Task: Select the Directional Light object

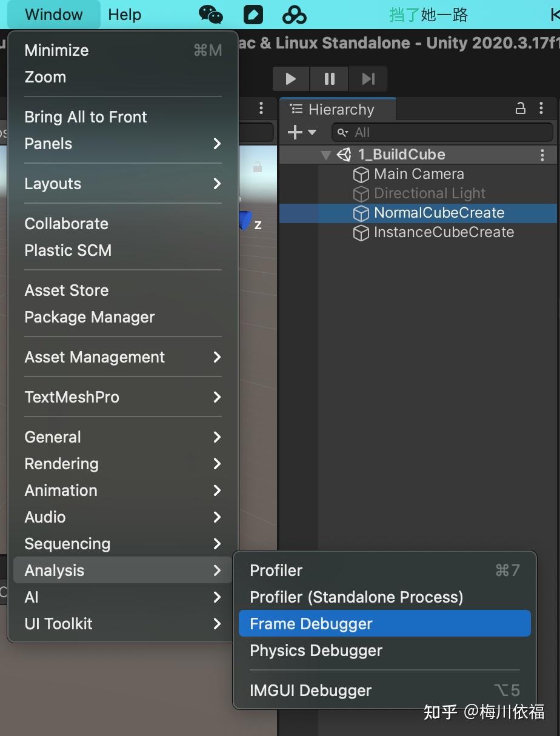Action: [430, 193]
